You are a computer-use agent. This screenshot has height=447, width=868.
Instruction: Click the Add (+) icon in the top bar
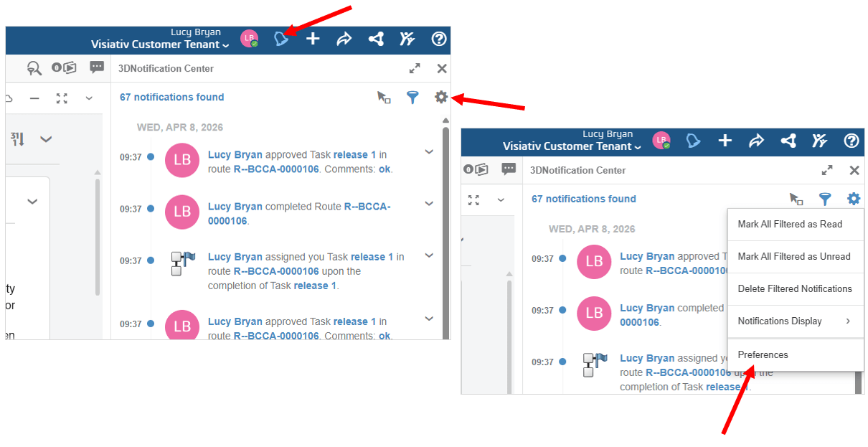coord(313,39)
